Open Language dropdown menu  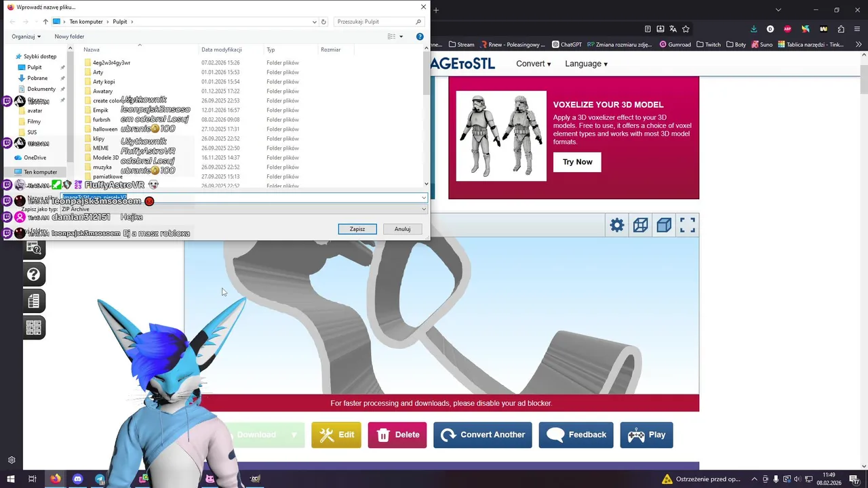click(x=586, y=64)
